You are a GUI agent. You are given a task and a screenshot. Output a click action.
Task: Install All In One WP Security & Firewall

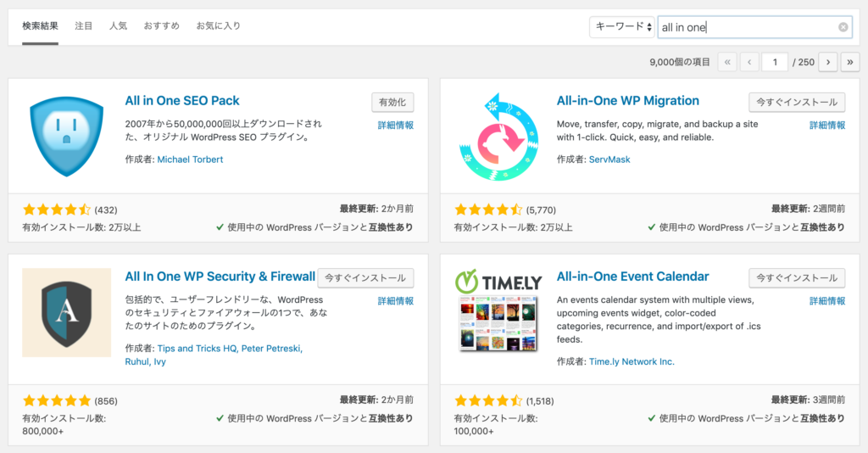click(365, 277)
